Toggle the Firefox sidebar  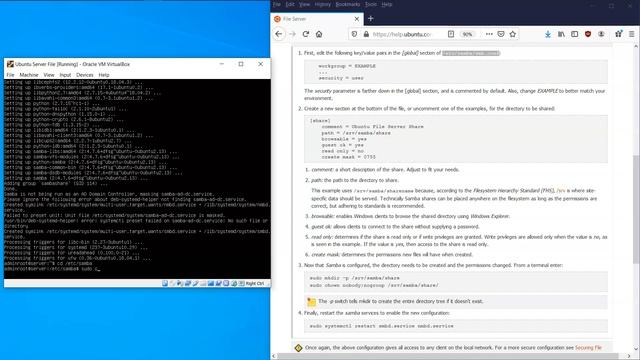[574, 34]
